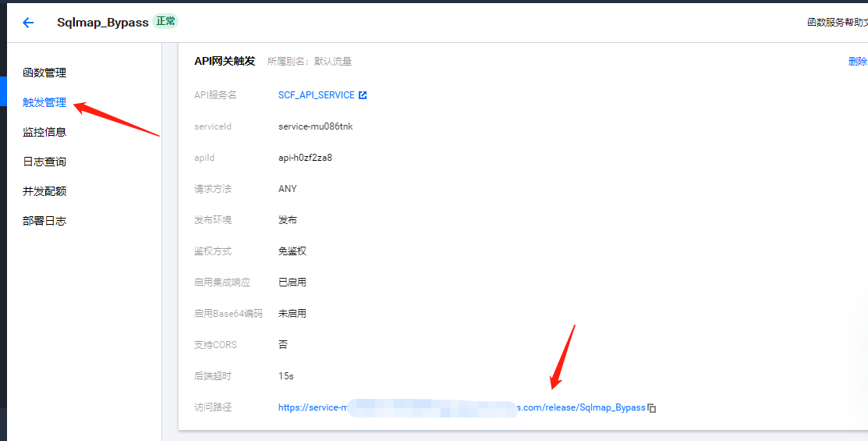Open 并发配额 in the sidebar
868x441 pixels.
pos(44,191)
